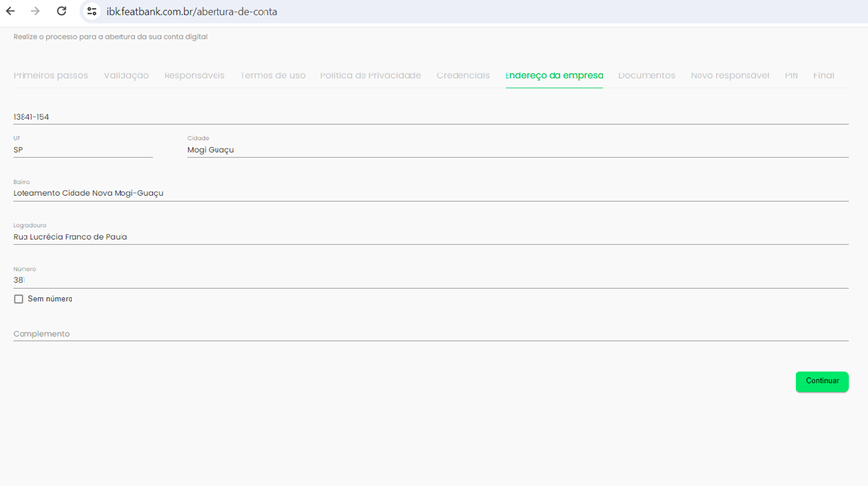Focus the Complemento input field
868x486 pixels.
431,334
